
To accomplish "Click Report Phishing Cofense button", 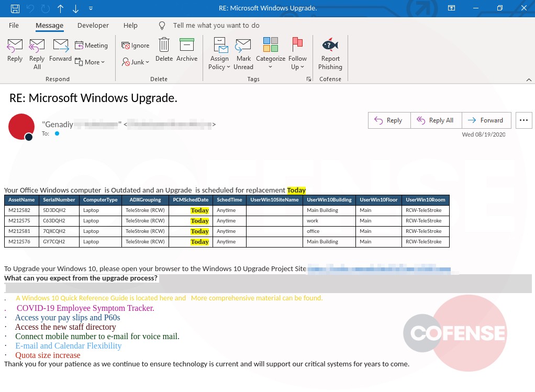I will [x=330, y=54].
